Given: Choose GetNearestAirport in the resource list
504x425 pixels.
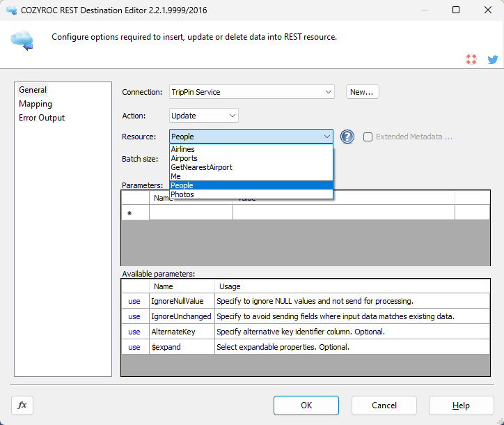Looking at the screenshot, I should coord(251,167).
